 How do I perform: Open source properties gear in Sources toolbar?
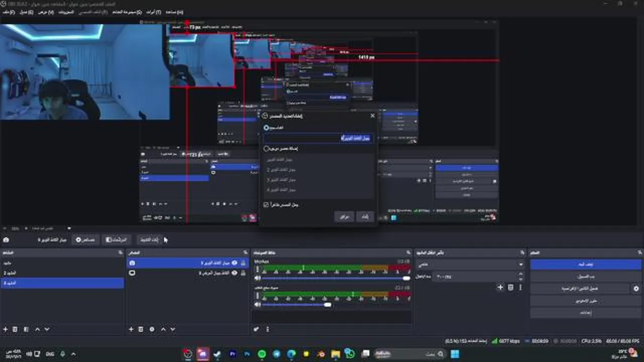pyautogui.click(x=152, y=329)
